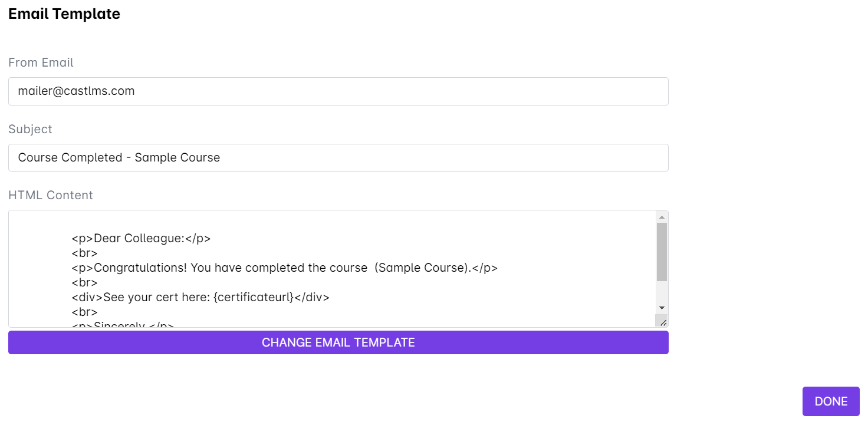Focus the Subject text field
The width and height of the screenshot is (868, 422).
(x=338, y=158)
